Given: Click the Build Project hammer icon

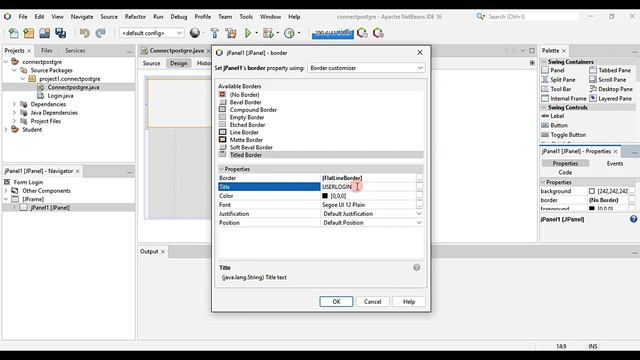Looking at the screenshot, I should pos(215,33).
